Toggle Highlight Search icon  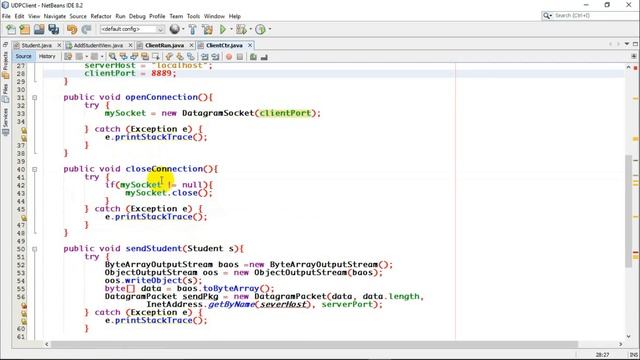pyautogui.click(x=144, y=57)
